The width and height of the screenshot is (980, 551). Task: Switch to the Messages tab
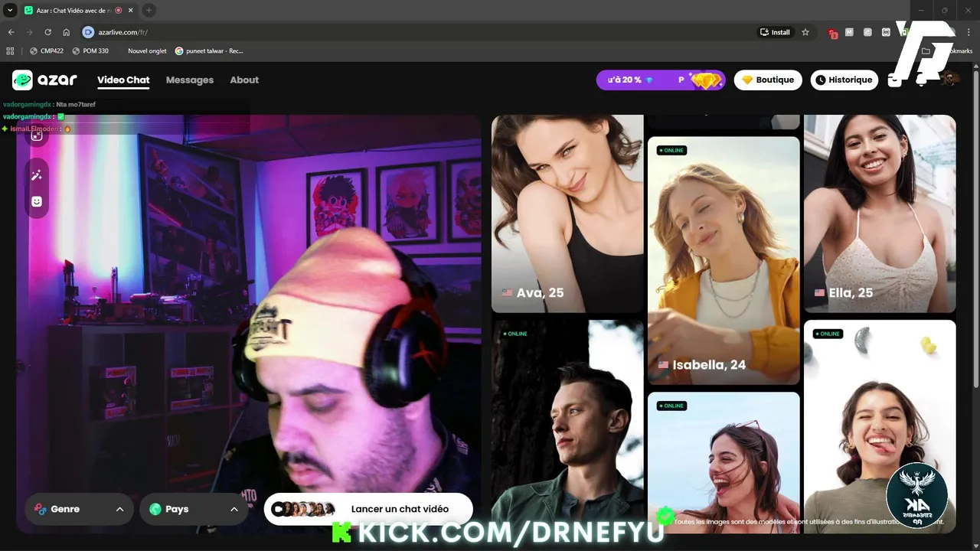click(190, 80)
